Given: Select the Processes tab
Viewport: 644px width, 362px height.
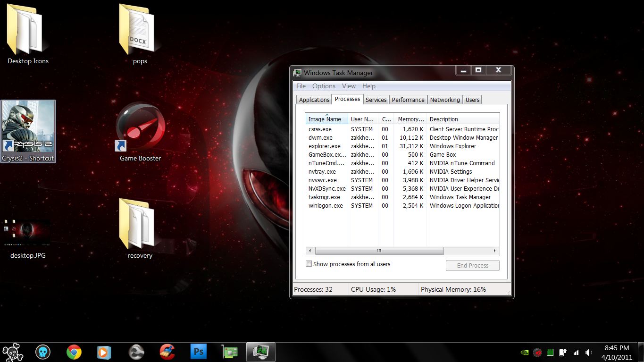Looking at the screenshot, I should coord(347,99).
